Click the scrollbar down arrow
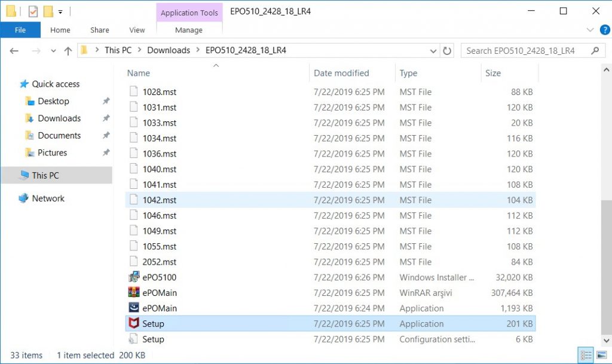The width and height of the screenshot is (612, 364). point(606,341)
